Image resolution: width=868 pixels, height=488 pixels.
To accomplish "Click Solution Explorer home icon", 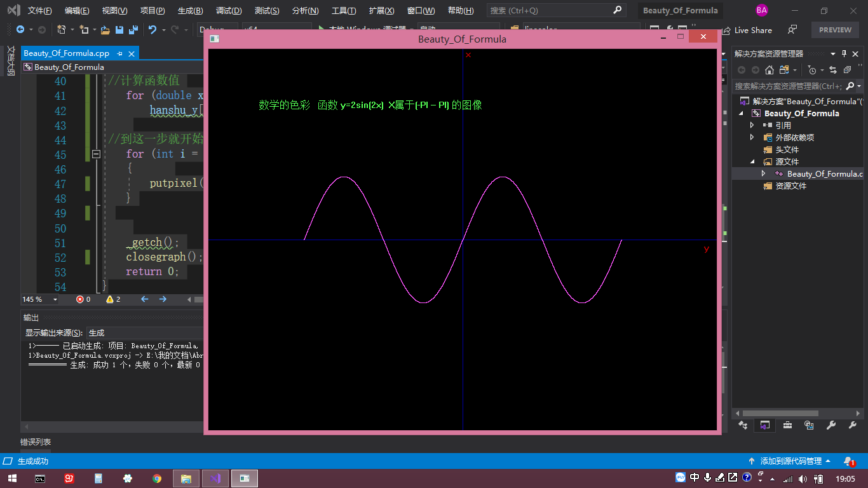I will click(x=769, y=70).
